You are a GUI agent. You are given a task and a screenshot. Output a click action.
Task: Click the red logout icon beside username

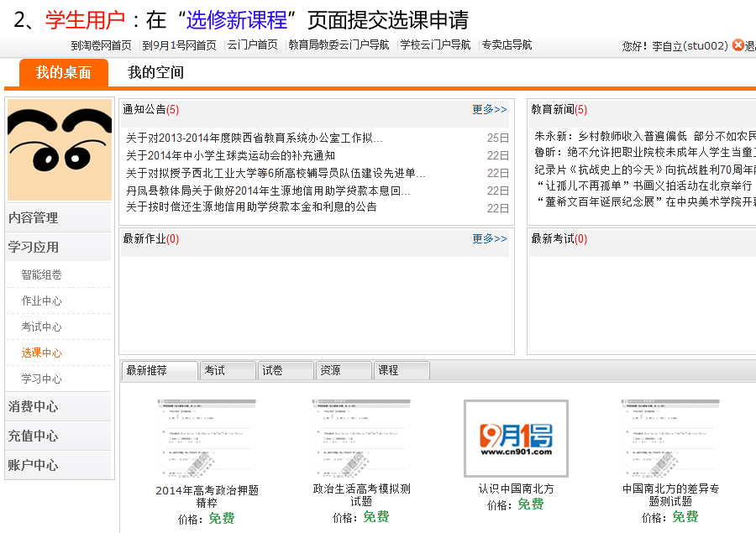point(738,45)
